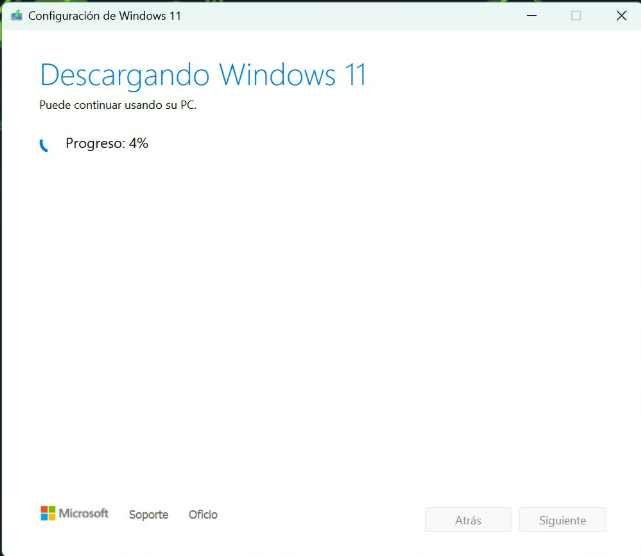Click the 'Configuración de Windows 11' title text
This screenshot has width=641, height=556.
coord(105,16)
